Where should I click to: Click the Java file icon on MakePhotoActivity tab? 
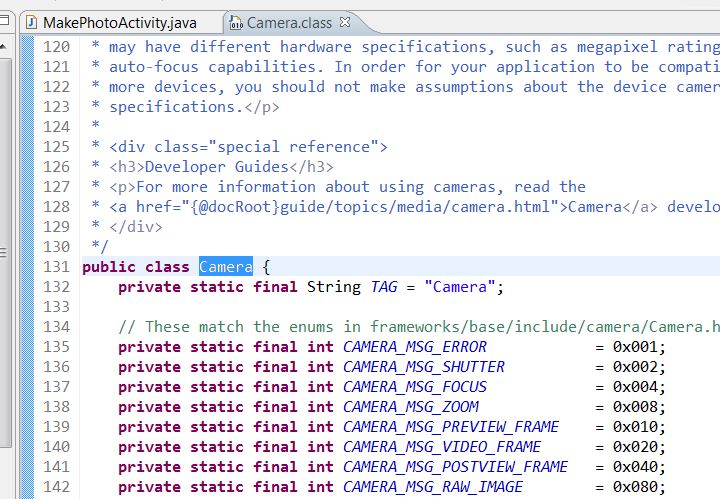click(x=31, y=22)
